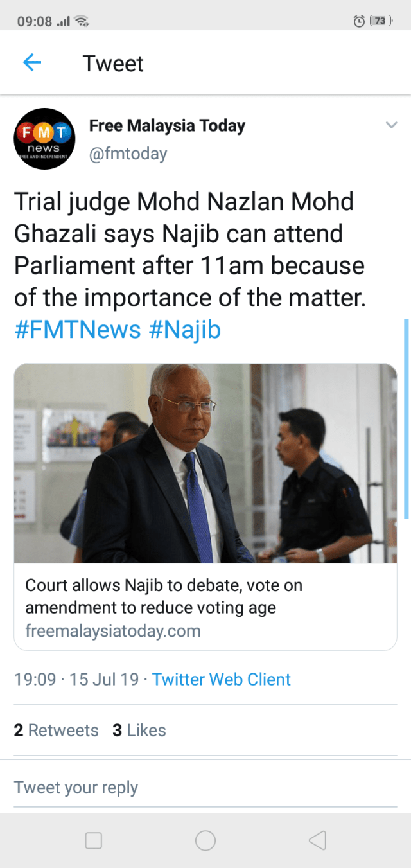Open the article preview image
Screen dimensions: 411x868
(x=205, y=463)
